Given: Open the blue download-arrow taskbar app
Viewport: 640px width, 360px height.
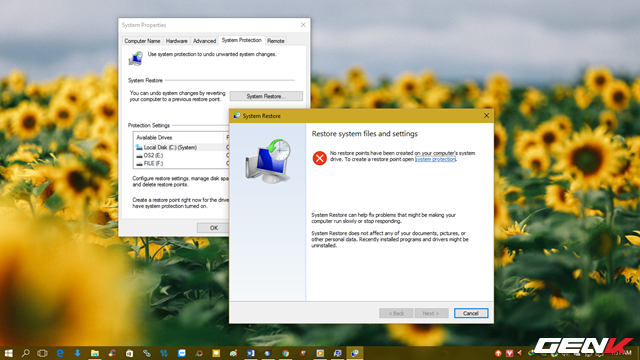Looking at the screenshot, I should point(77,353).
